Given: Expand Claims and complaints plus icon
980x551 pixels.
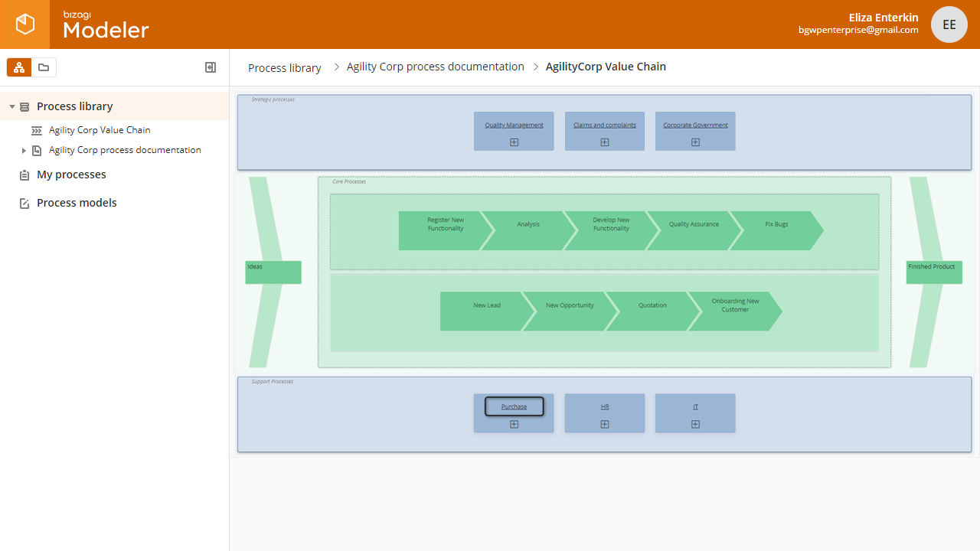Looking at the screenshot, I should (605, 142).
